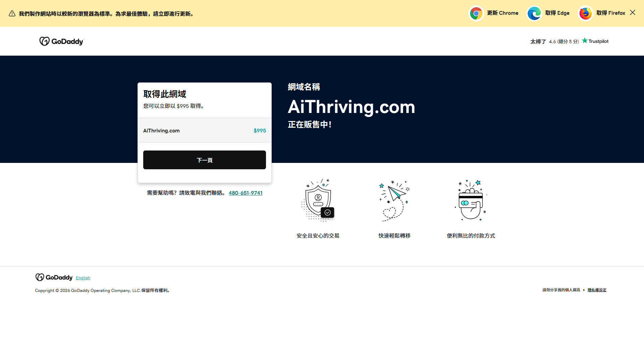Screen dimensions: 644x362
Task: Open the English language selector
Action: tap(83, 278)
